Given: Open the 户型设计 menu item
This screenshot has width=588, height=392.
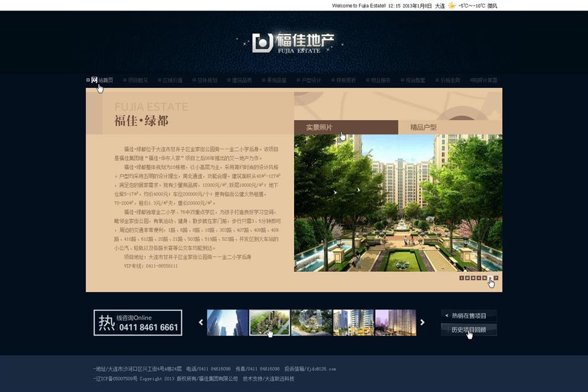Looking at the screenshot, I should (309, 80).
